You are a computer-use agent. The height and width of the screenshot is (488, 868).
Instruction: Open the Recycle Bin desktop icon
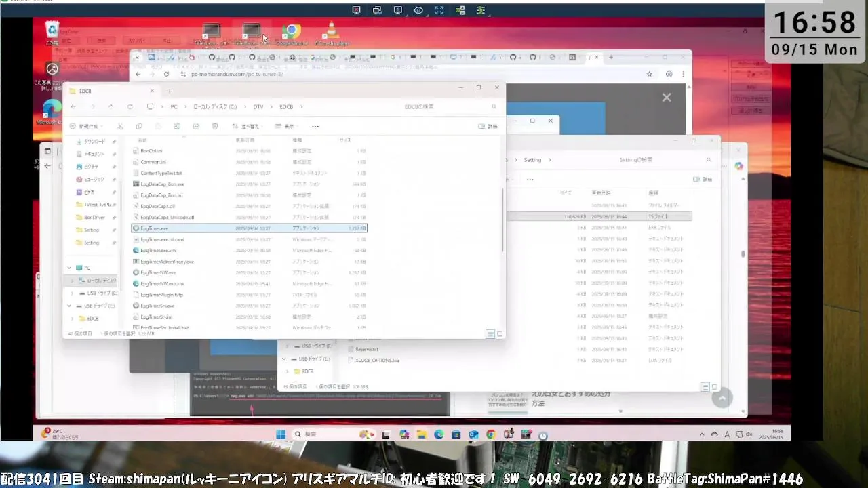[52, 33]
